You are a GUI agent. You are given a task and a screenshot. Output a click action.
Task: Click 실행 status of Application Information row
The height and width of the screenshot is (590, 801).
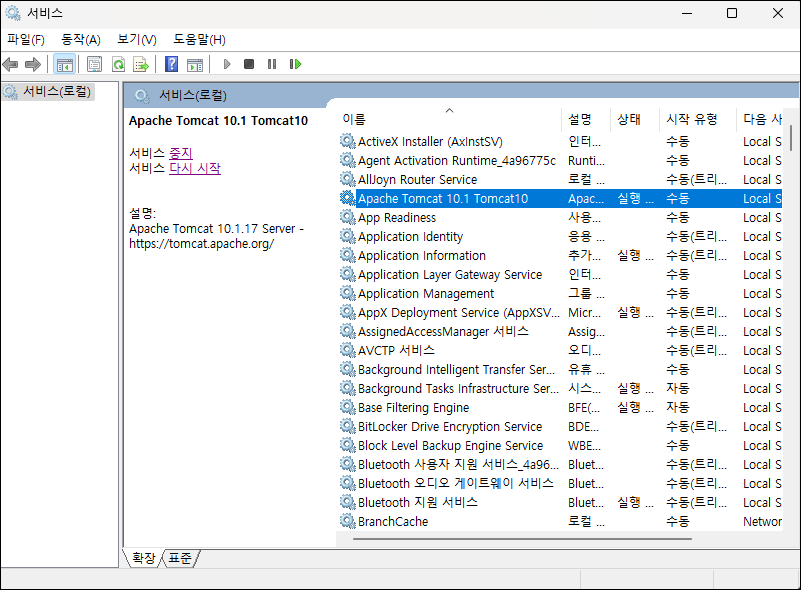click(x=635, y=255)
